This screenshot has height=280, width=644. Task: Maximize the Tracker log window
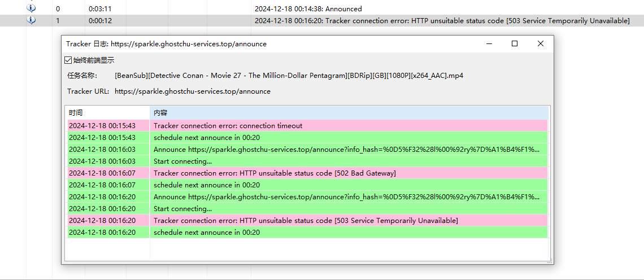[514, 44]
